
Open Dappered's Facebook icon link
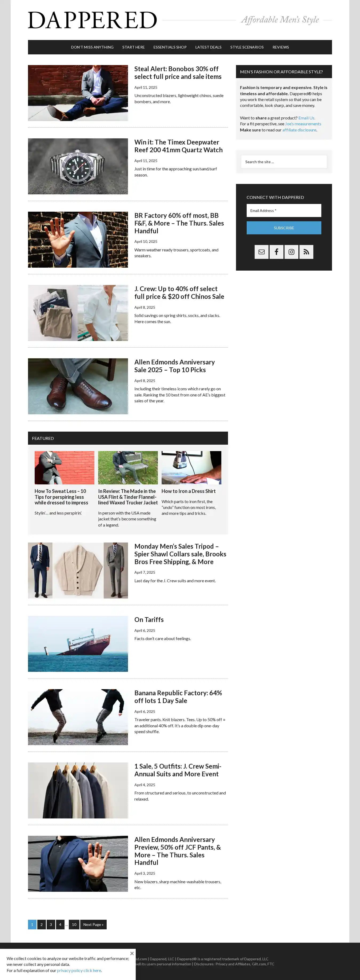click(x=276, y=252)
